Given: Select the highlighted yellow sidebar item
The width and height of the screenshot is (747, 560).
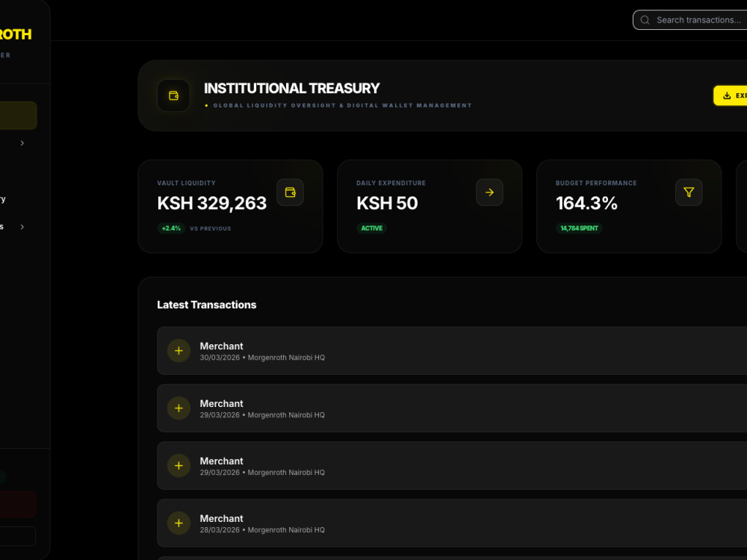Looking at the screenshot, I should tap(18, 115).
